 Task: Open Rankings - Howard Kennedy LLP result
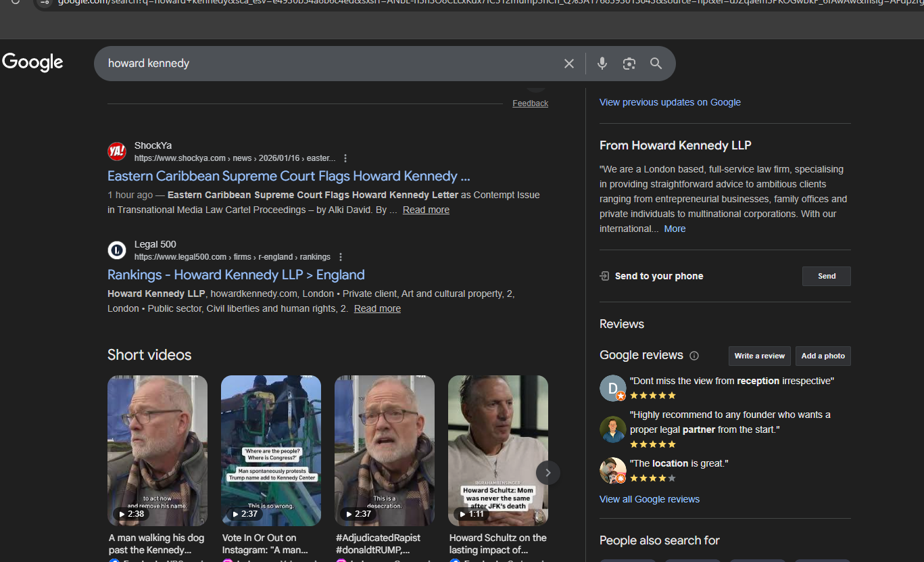pyautogui.click(x=236, y=275)
